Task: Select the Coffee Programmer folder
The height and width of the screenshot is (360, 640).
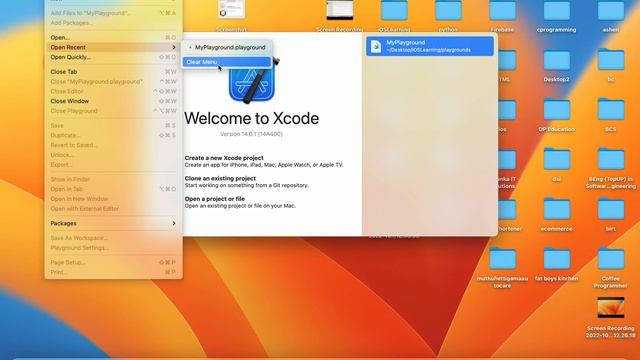Action: [611, 259]
